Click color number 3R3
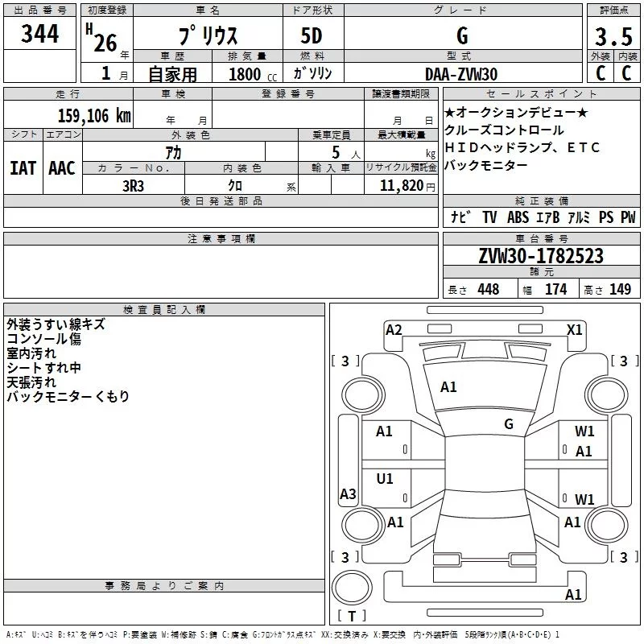Screen dimensions: 644x644 tap(134, 186)
